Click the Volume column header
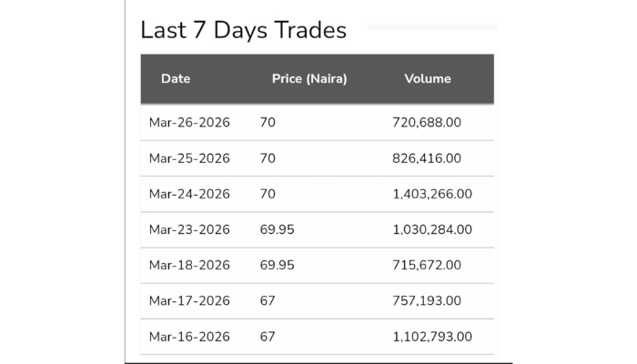Image resolution: width=637 pixels, height=364 pixels. pyautogui.click(x=428, y=79)
